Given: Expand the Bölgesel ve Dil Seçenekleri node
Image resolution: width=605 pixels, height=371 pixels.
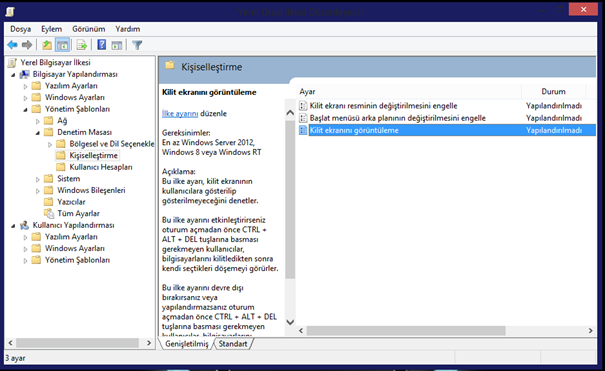Looking at the screenshot, I should 50,144.
